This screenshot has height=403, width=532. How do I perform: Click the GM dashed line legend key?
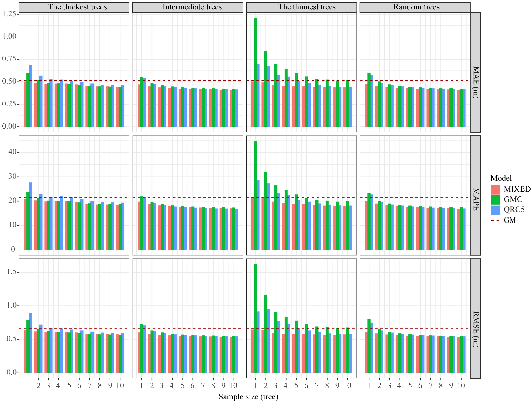(495, 220)
